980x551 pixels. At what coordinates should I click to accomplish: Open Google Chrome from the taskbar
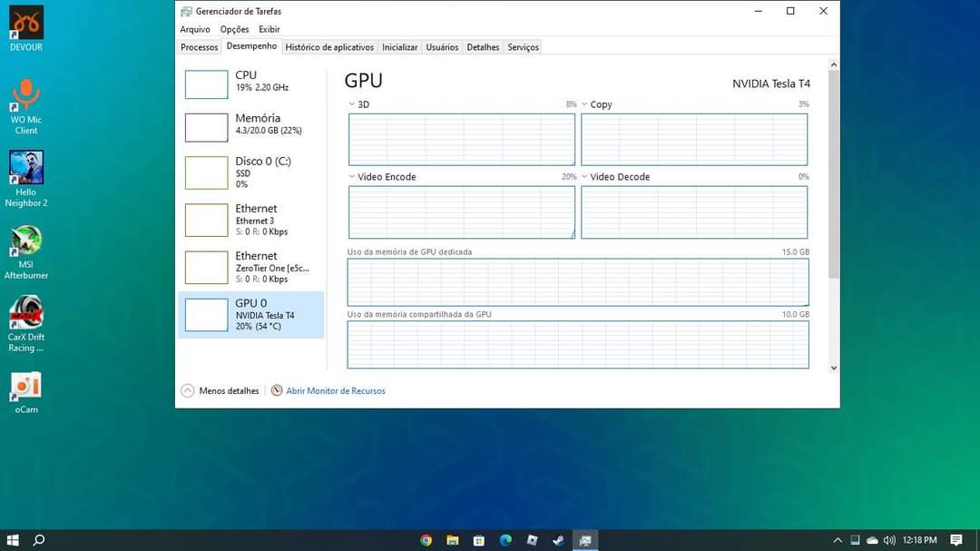426,540
